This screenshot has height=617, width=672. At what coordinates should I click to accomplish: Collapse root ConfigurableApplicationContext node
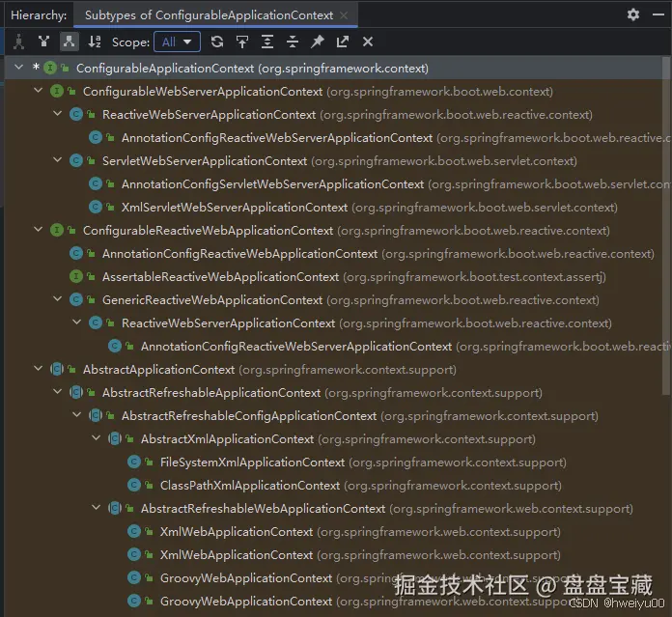(x=18, y=68)
